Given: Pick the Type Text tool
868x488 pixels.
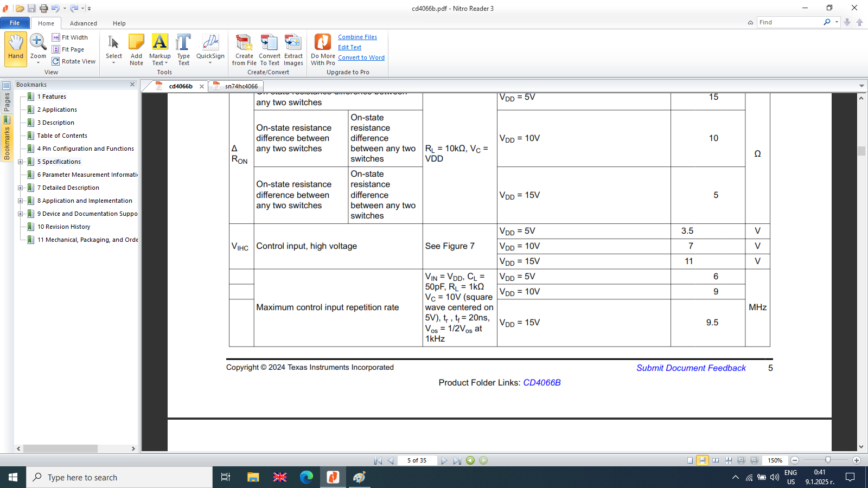Looking at the screenshot, I should pyautogui.click(x=183, y=49).
